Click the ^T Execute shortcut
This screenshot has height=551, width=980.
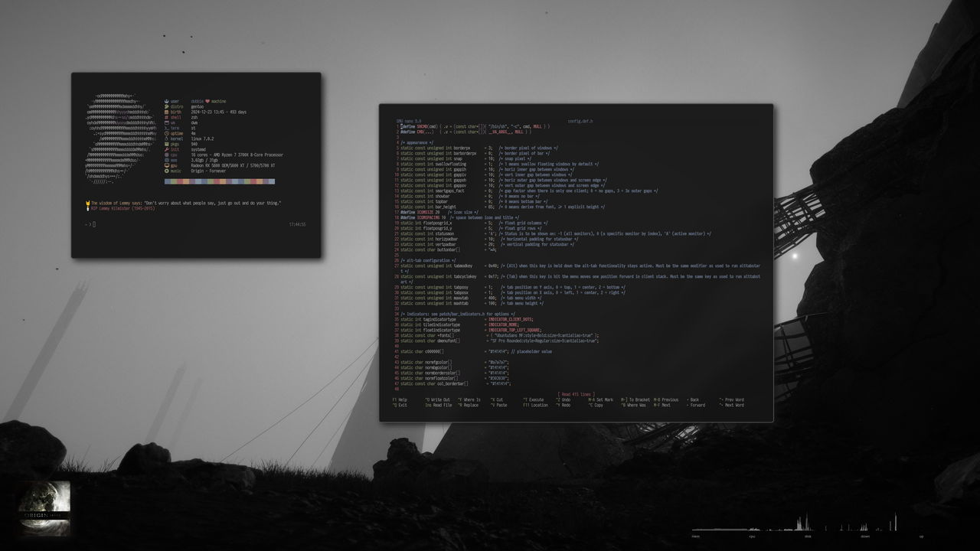[x=533, y=399]
